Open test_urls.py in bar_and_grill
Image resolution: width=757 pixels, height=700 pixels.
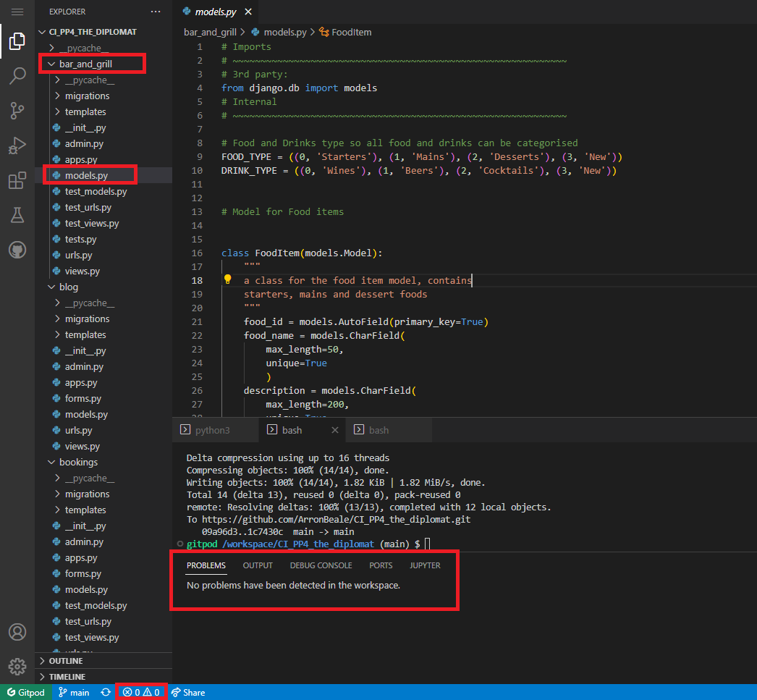coord(88,207)
